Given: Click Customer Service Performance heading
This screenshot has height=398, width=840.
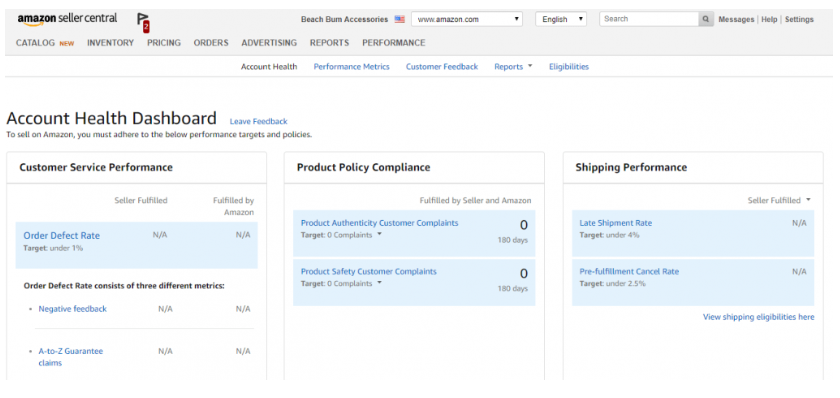Looking at the screenshot, I should (96, 168).
